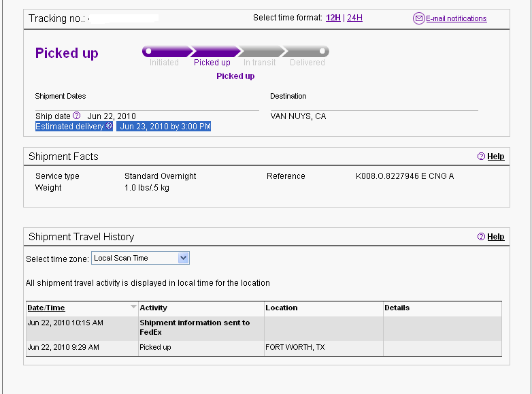
Task: Click the time zone dropdown arrow
Action: (x=183, y=258)
